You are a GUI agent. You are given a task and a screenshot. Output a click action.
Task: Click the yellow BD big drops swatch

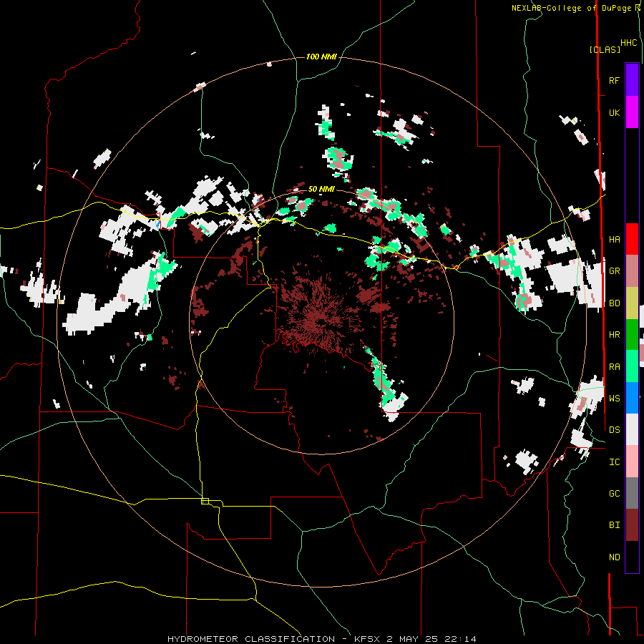pos(632,303)
